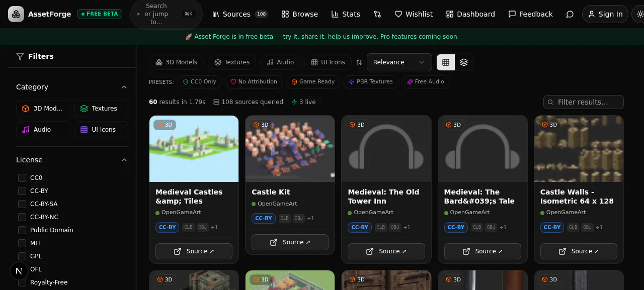Open Source link for Castle Walls Isometric
The height and width of the screenshot is (290, 644).
tap(579, 251)
